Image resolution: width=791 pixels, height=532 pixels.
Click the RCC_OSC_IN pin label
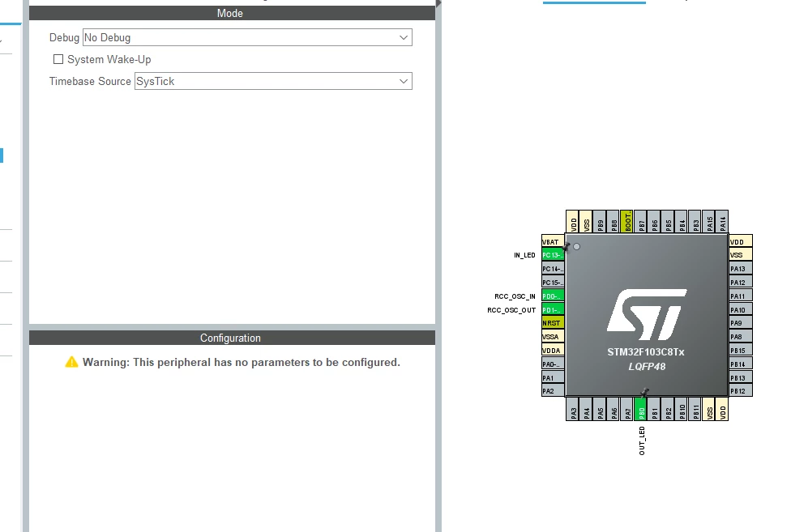[515, 296]
